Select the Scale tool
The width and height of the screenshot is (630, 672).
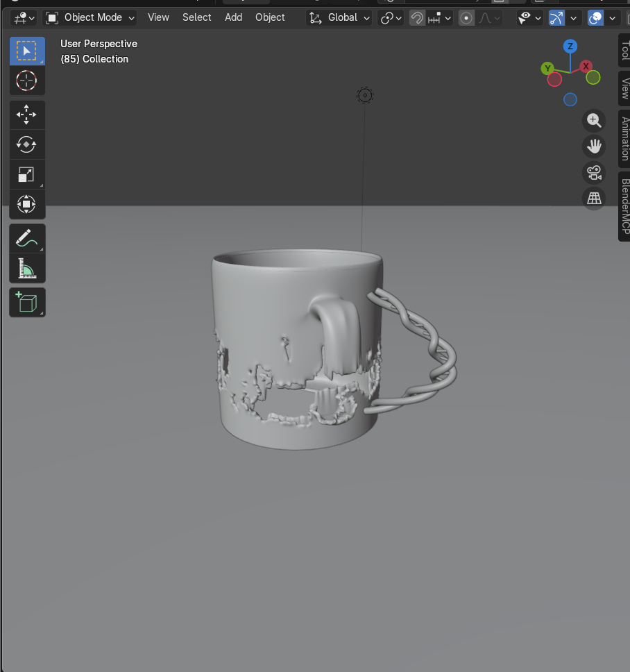point(26,174)
